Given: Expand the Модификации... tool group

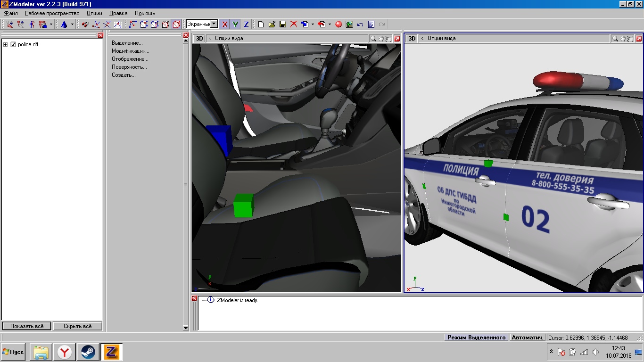Looking at the screenshot, I should click(130, 51).
